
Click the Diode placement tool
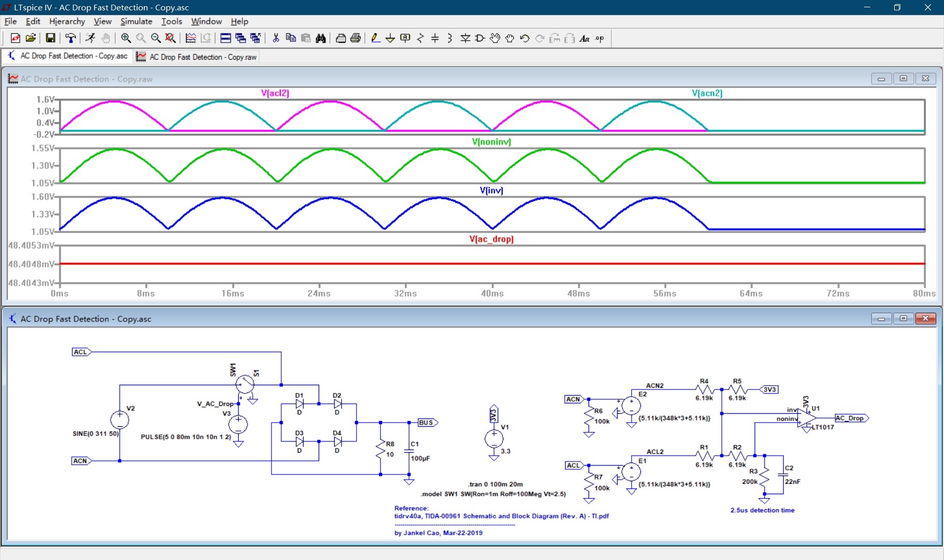point(465,38)
